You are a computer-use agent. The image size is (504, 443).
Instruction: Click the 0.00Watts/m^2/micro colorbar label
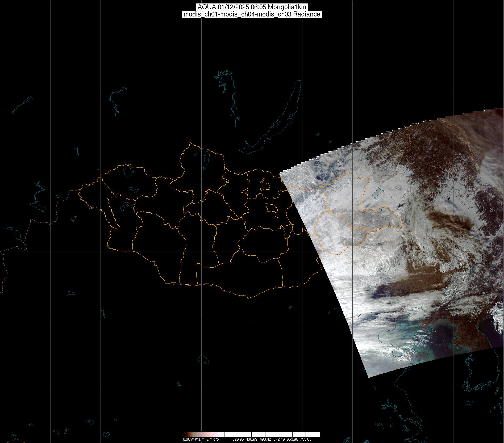click(x=201, y=439)
